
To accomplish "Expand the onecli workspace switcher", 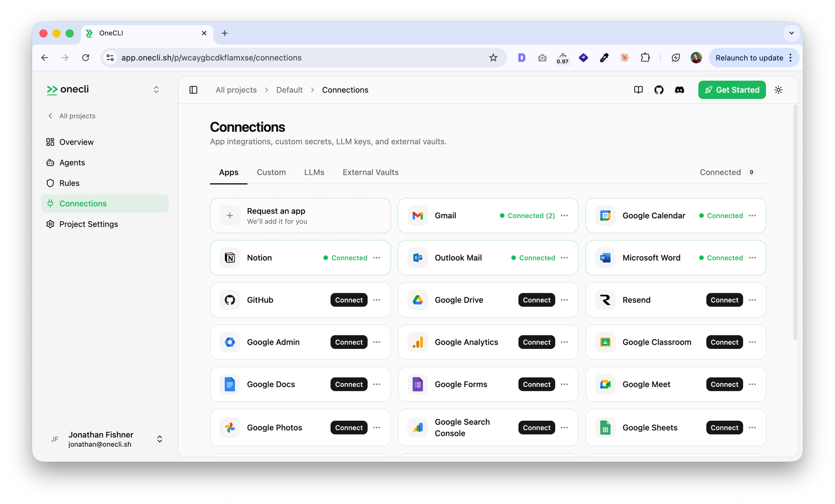I will click(156, 90).
